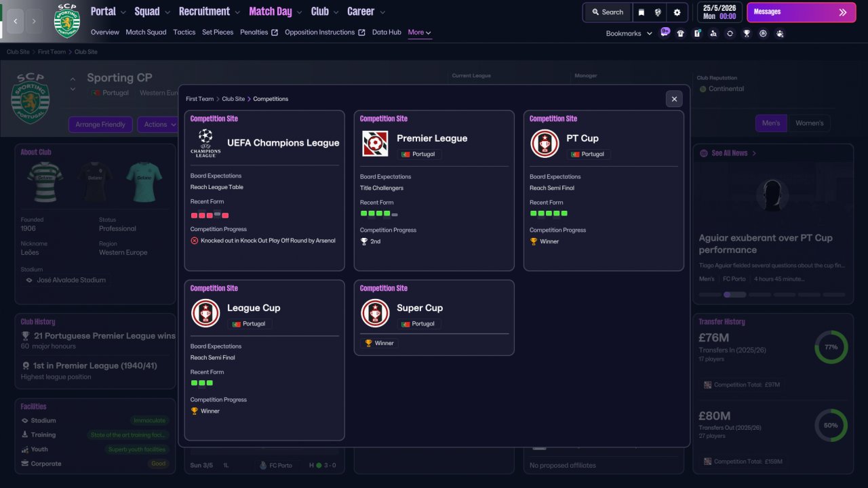Open the bookmark icon beside Search
This screenshot has width=868, height=488.
[x=642, y=12]
